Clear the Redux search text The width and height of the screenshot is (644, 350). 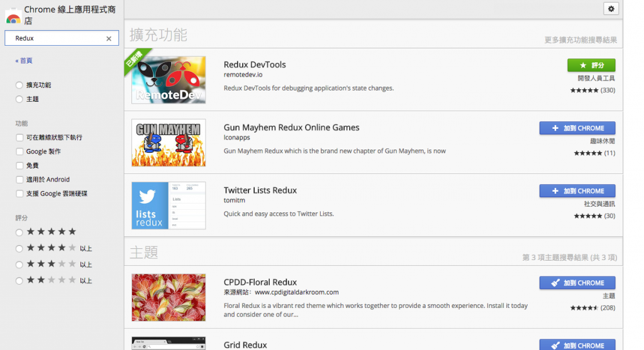tap(109, 38)
